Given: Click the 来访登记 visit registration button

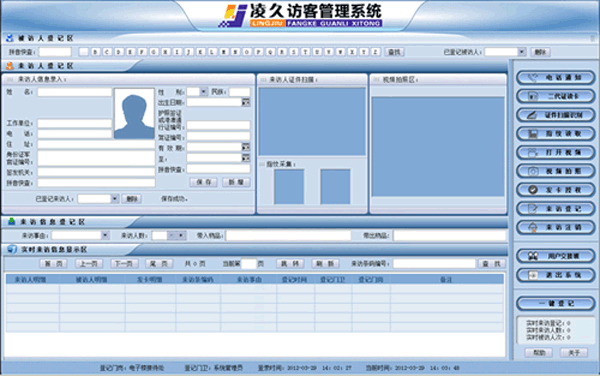Looking at the screenshot, I should point(556,209).
